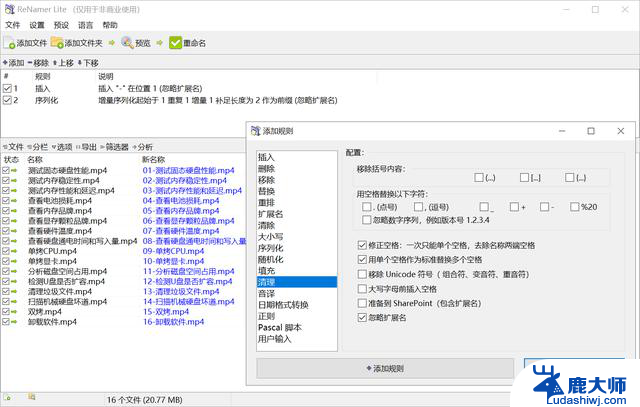Click 添加 to add a rule
640x407 pixels.
(13, 63)
